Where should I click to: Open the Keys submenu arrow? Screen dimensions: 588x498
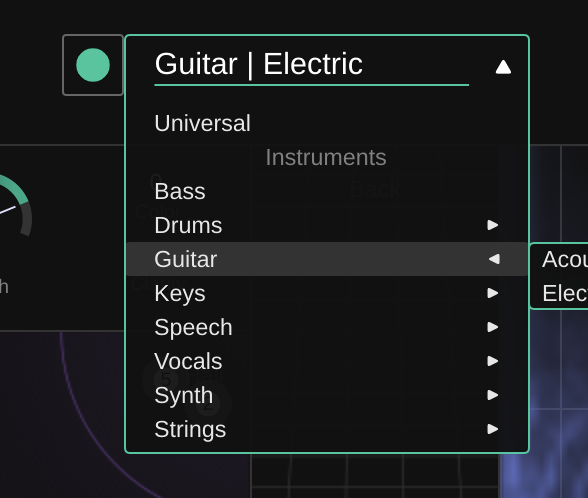pos(493,293)
